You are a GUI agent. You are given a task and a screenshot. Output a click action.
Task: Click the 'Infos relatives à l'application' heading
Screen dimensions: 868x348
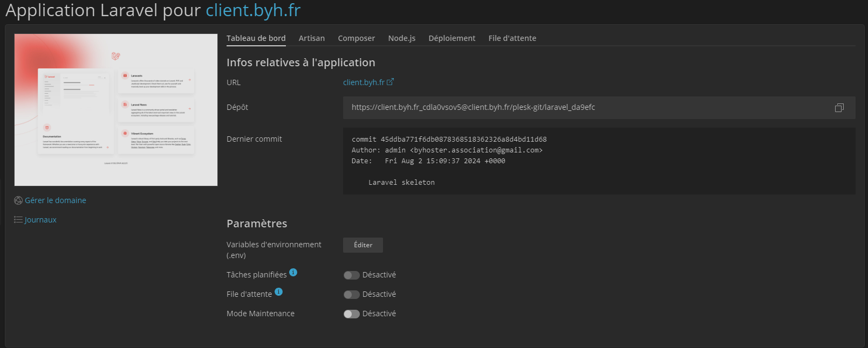[x=301, y=62]
